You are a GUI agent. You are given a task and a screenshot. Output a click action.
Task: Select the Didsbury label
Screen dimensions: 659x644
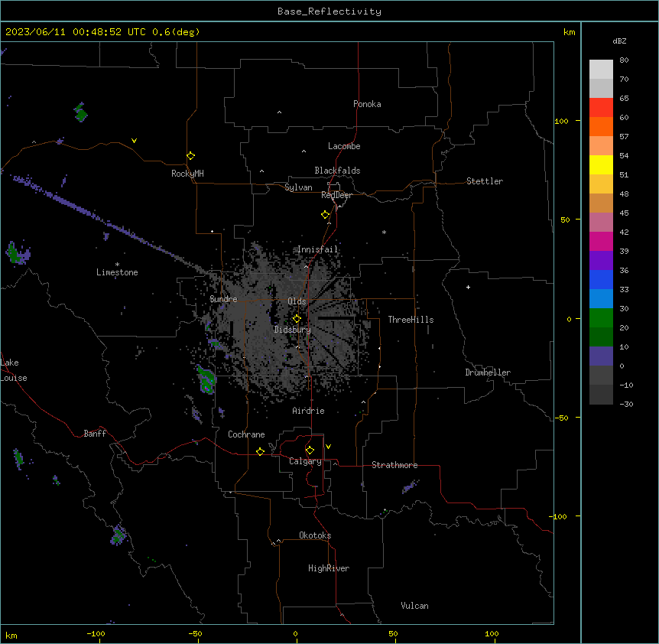[293, 330]
